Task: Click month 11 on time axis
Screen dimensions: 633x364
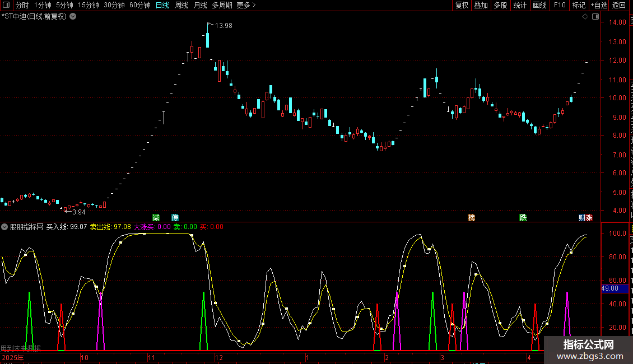Action: [x=151, y=357]
